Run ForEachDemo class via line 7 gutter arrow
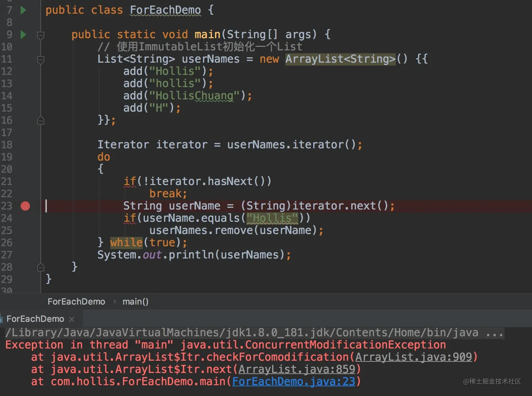This screenshot has height=396, width=532. (x=23, y=10)
